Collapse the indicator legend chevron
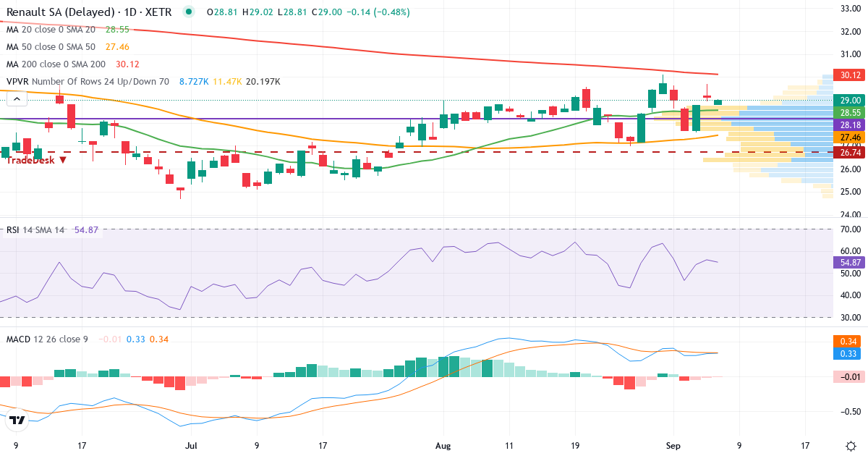 pyautogui.click(x=17, y=99)
